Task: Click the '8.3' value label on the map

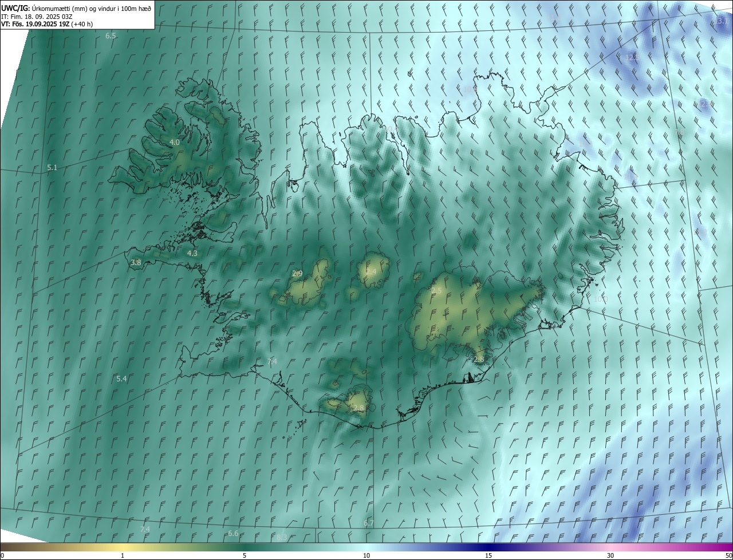Action: coord(282,537)
